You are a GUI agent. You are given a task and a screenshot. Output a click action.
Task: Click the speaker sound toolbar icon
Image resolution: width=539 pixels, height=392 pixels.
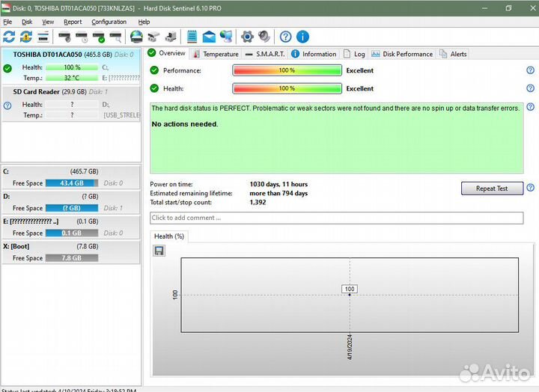click(x=264, y=37)
